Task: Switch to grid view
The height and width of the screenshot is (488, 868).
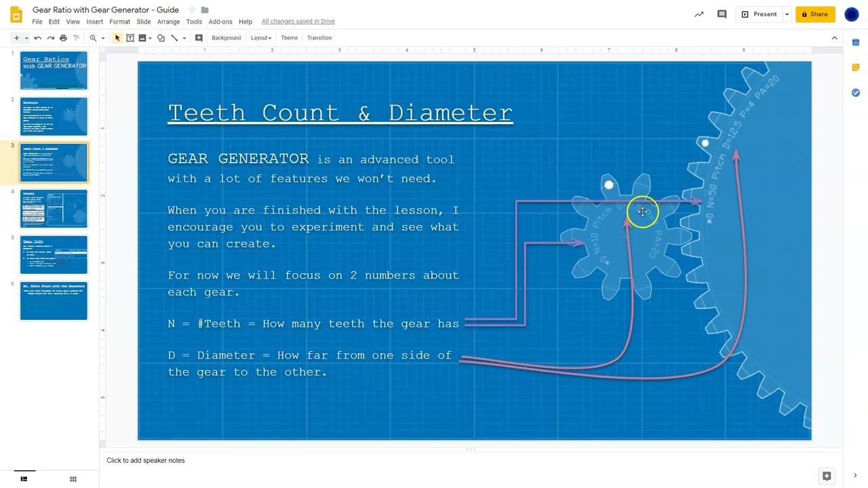Action: click(x=73, y=479)
